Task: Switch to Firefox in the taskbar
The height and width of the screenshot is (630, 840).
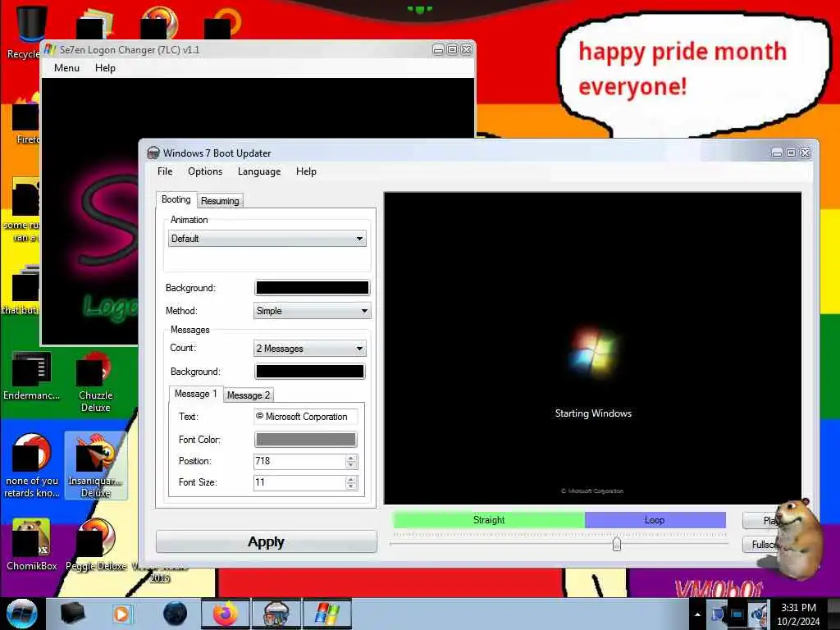Action: [x=226, y=614]
